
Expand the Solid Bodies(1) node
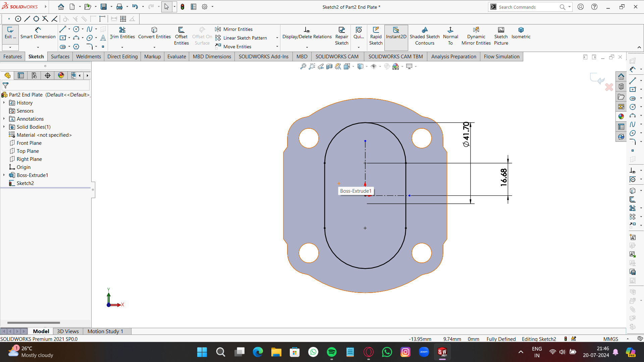click(4, 127)
